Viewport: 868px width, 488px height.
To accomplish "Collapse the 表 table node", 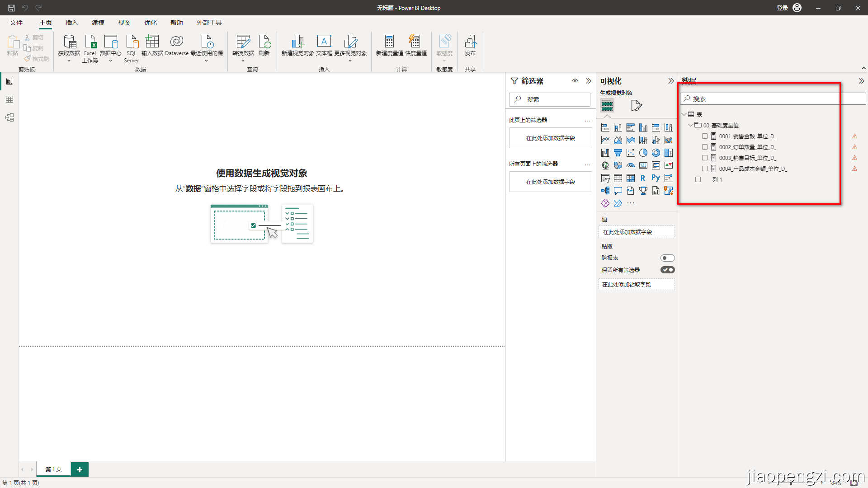I will (684, 114).
